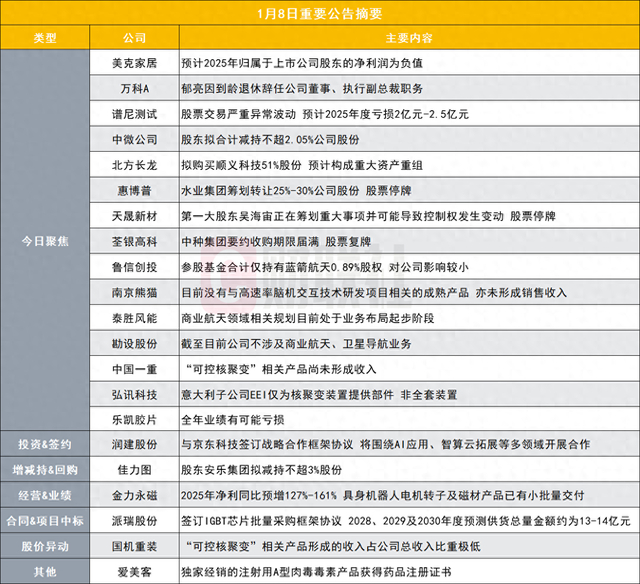Viewport: 640px width, 584px height.
Task: Select the "投资&签约" category cell
Action: coord(45,444)
